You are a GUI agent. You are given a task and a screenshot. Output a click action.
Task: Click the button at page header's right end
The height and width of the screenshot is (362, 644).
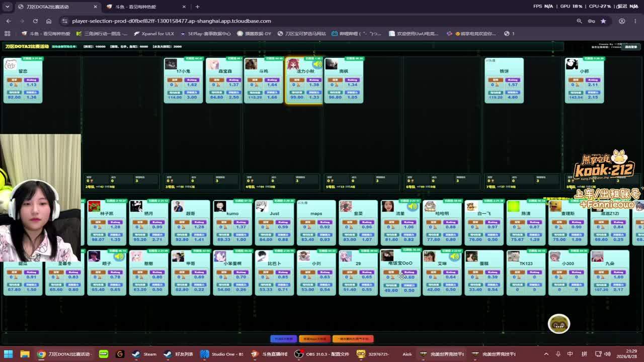coord(631,47)
